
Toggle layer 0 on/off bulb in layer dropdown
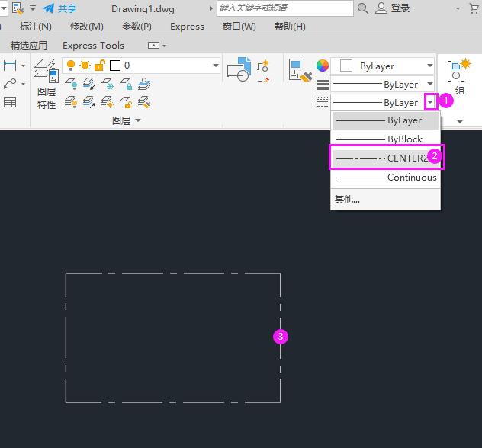(71, 66)
